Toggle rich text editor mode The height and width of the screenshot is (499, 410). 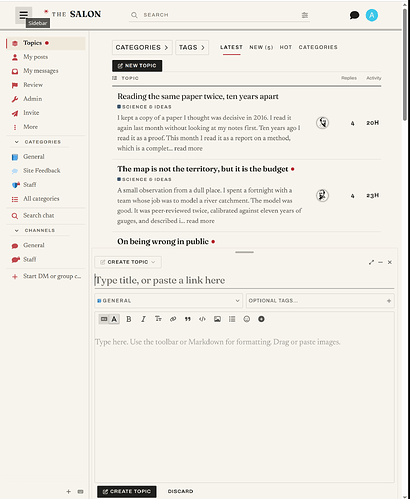pos(114,319)
